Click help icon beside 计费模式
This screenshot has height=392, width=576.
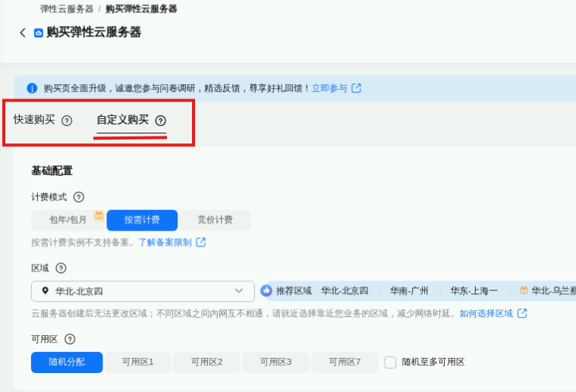79,197
